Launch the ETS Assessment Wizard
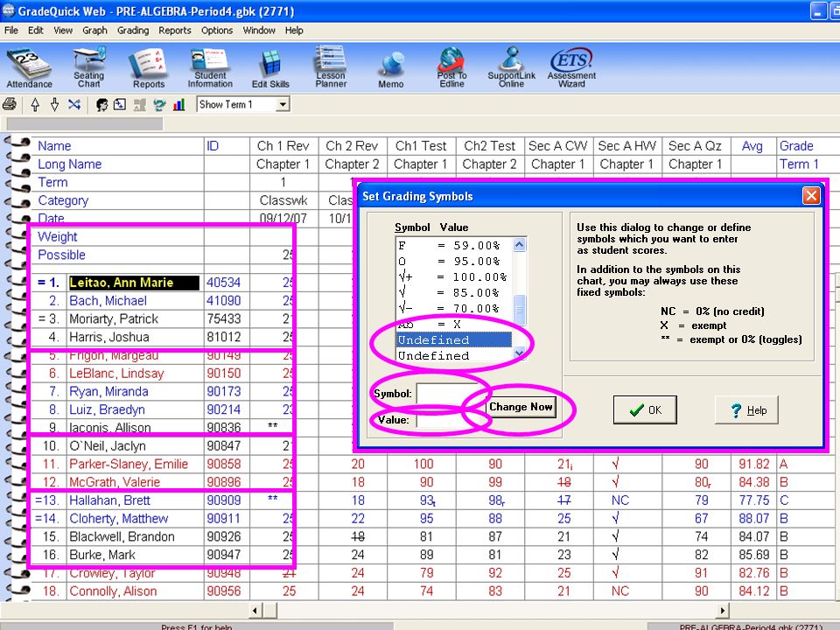Viewport: 840px width, 630px height. [571, 68]
